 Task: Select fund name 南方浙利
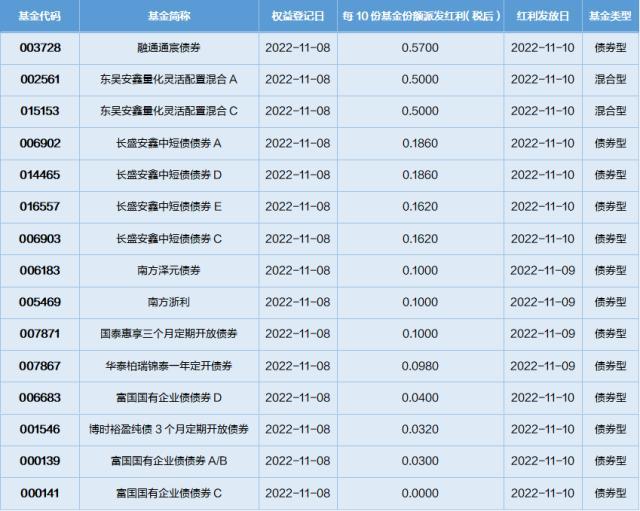[169, 302]
